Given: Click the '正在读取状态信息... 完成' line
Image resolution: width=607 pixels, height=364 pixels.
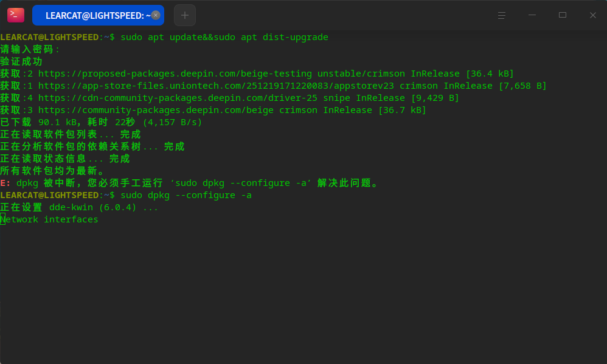Looking at the screenshot, I should pos(65,159).
